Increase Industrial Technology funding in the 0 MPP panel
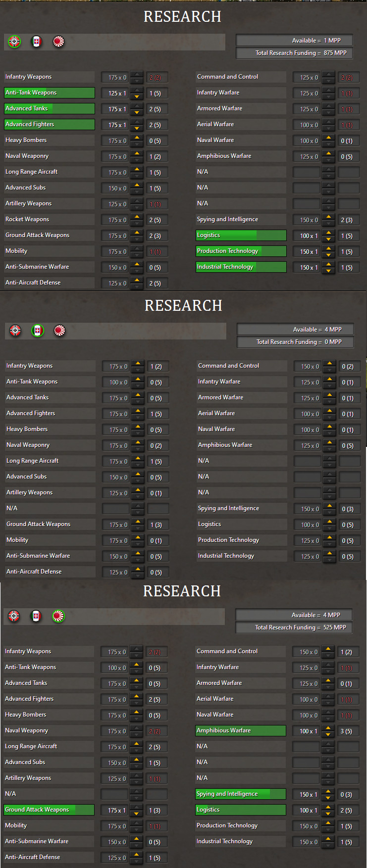The width and height of the screenshot is (367, 868). (x=330, y=553)
